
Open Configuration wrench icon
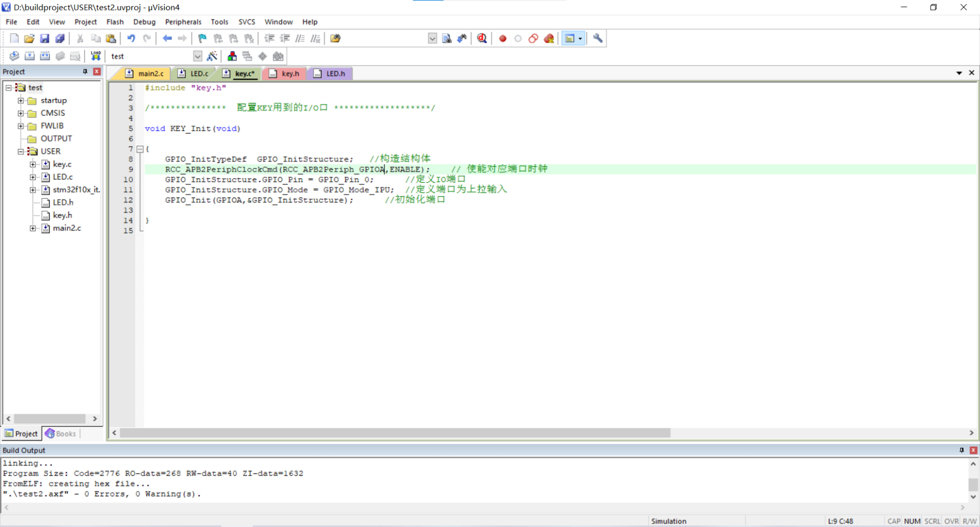click(598, 38)
